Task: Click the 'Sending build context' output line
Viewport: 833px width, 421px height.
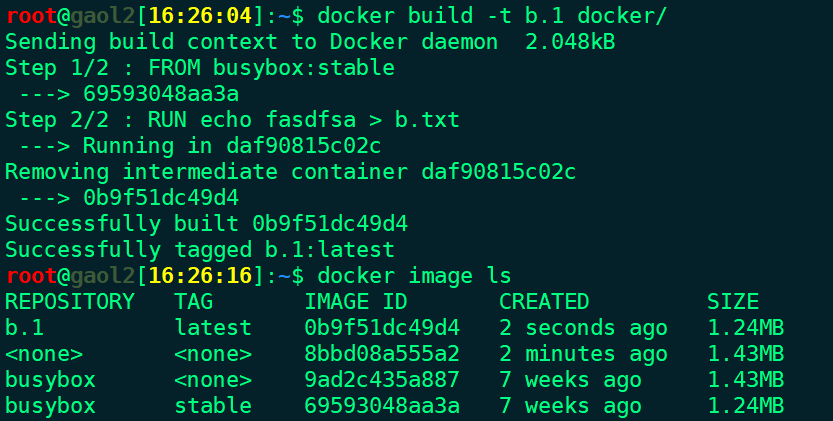Action: pyautogui.click(x=310, y=42)
